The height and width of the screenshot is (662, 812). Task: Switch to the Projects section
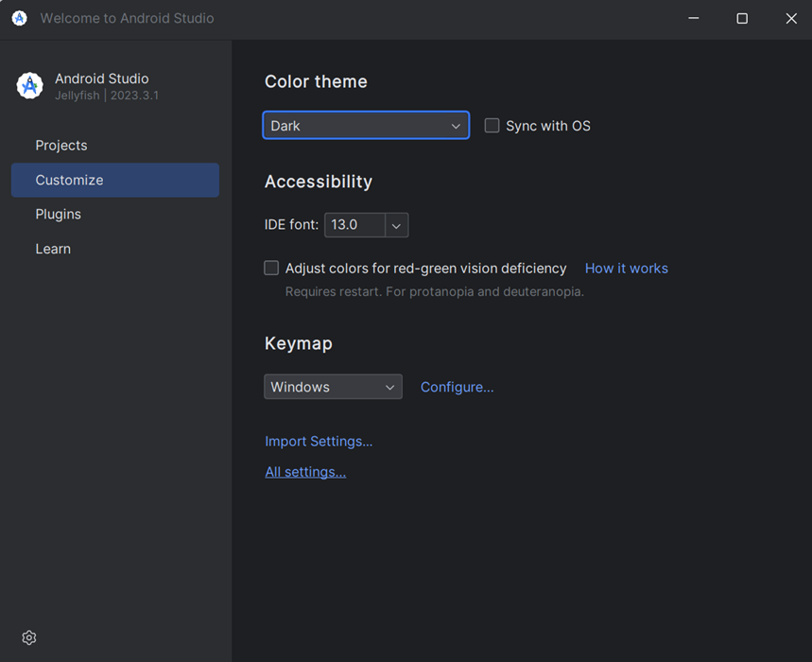[60, 145]
